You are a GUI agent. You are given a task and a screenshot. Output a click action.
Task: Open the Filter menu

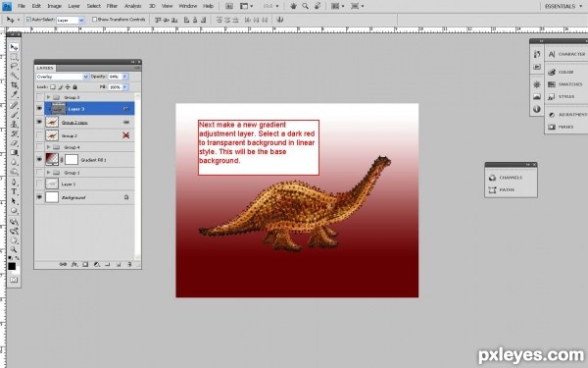click(112, 6)
